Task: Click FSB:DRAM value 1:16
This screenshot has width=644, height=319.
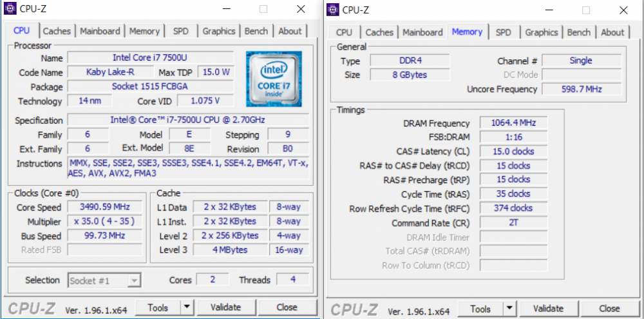Action: click(x=513, y=137)
